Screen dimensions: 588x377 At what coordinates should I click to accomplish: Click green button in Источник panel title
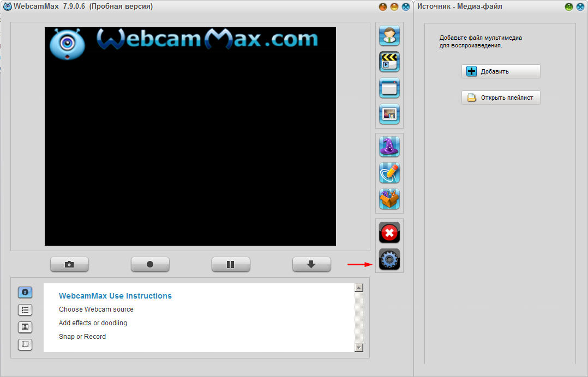569,7
